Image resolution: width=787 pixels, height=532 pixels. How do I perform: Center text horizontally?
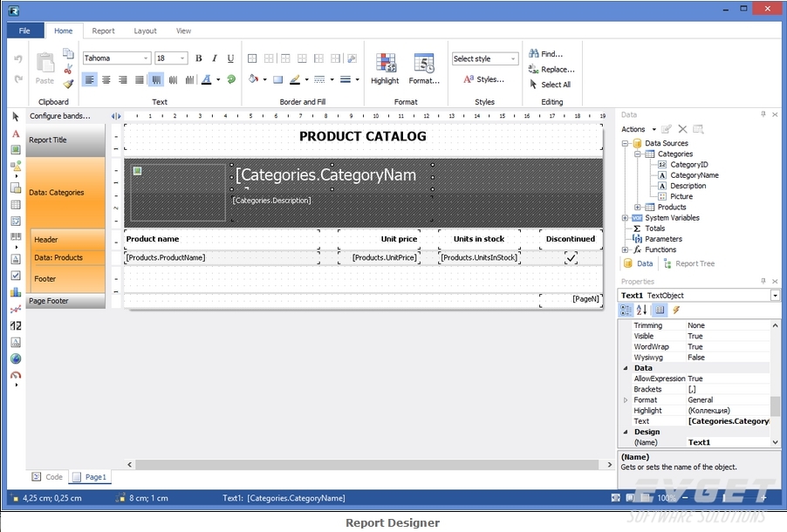tap(106, 79)
